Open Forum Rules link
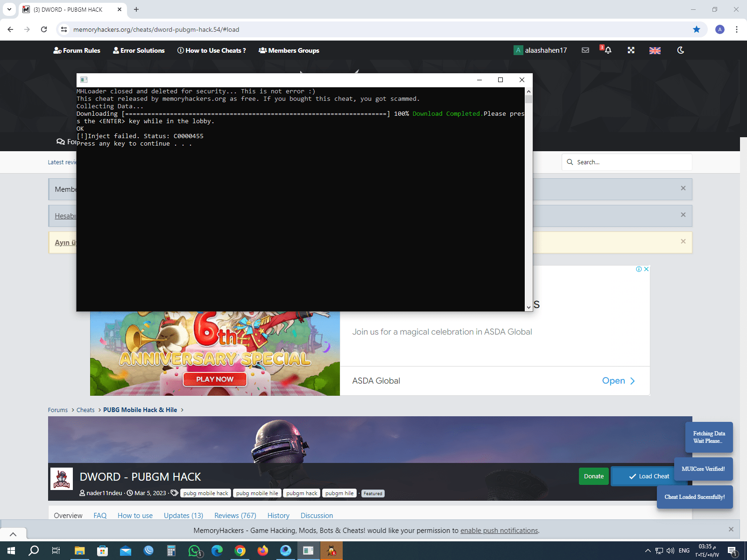Image resolution: width=747 pixels, height=560 pixels. point(77,50)
